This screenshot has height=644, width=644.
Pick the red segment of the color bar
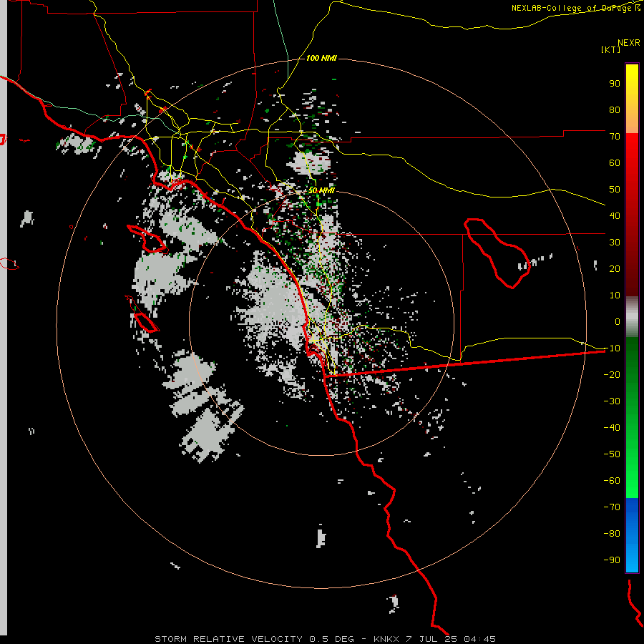pos(632,215)
